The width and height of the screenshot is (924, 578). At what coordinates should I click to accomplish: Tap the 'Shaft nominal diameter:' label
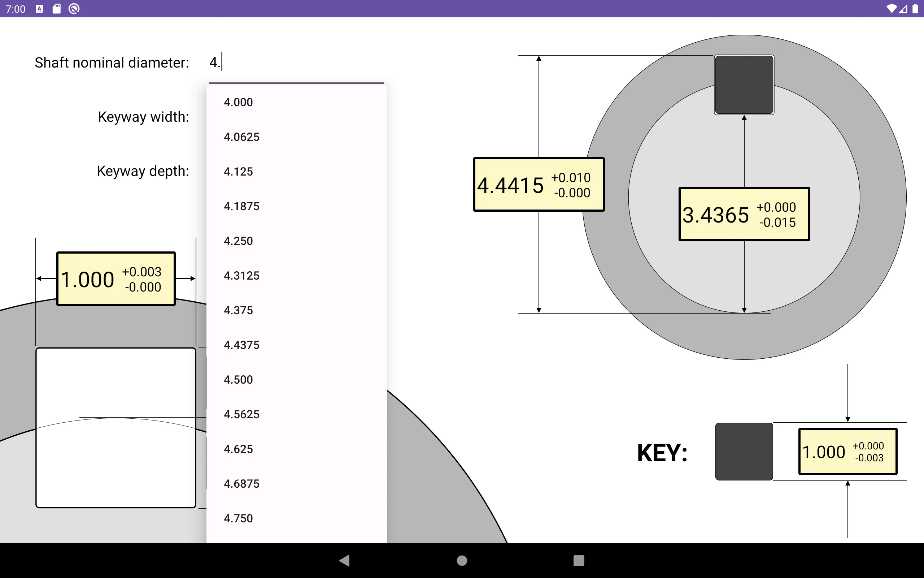coord(112,63)
